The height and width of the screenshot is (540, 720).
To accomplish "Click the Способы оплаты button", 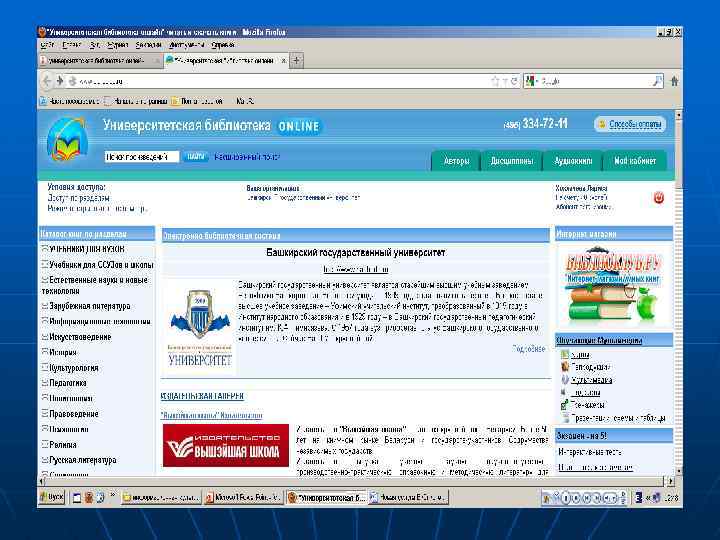I will tap(630, 124).
